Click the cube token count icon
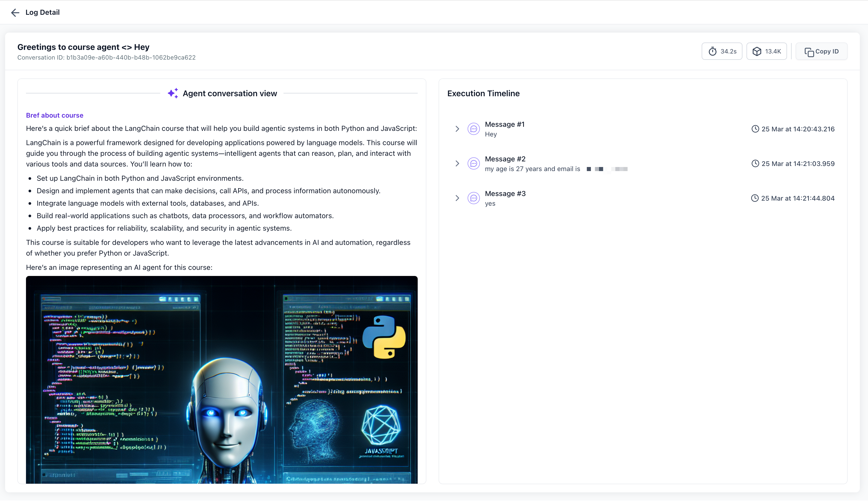 (x=757, y=51)
